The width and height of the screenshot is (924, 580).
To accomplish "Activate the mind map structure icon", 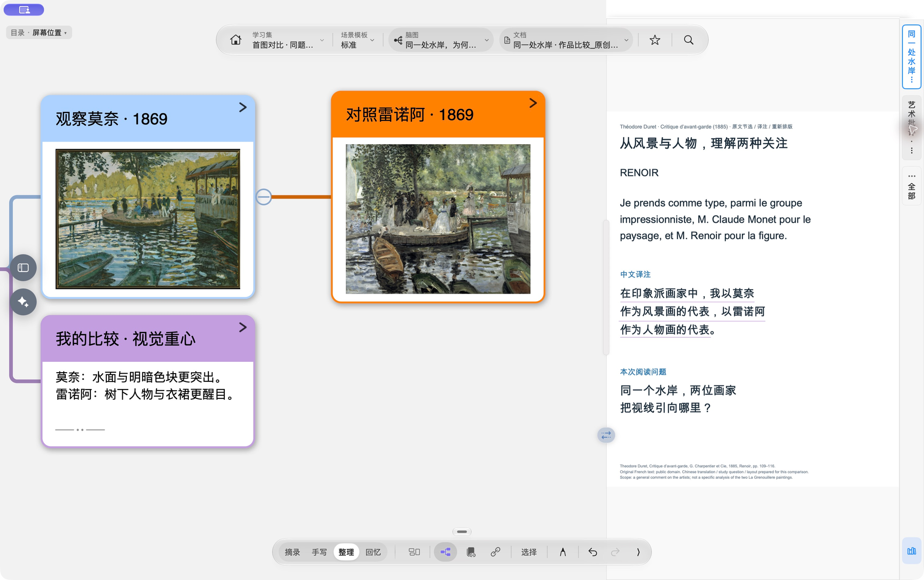I will [445, 552].
